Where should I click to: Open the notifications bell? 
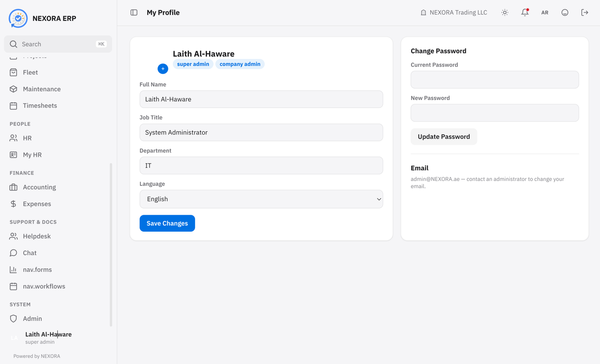point(525,12)
